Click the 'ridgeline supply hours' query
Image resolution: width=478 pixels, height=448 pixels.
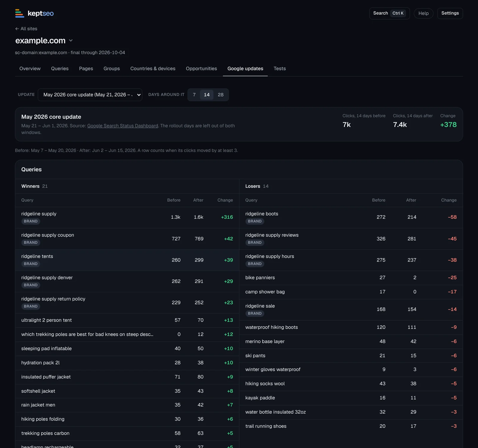click(270, 256)
